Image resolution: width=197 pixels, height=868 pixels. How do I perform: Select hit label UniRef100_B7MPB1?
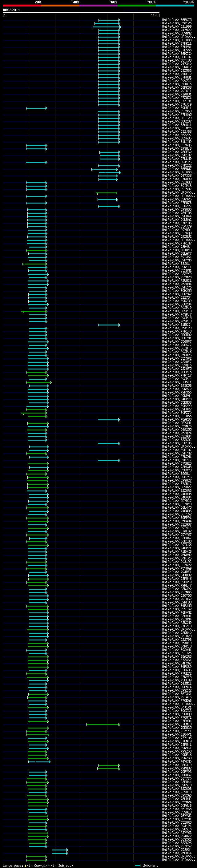pyautogui.click(x=177, y=47)
